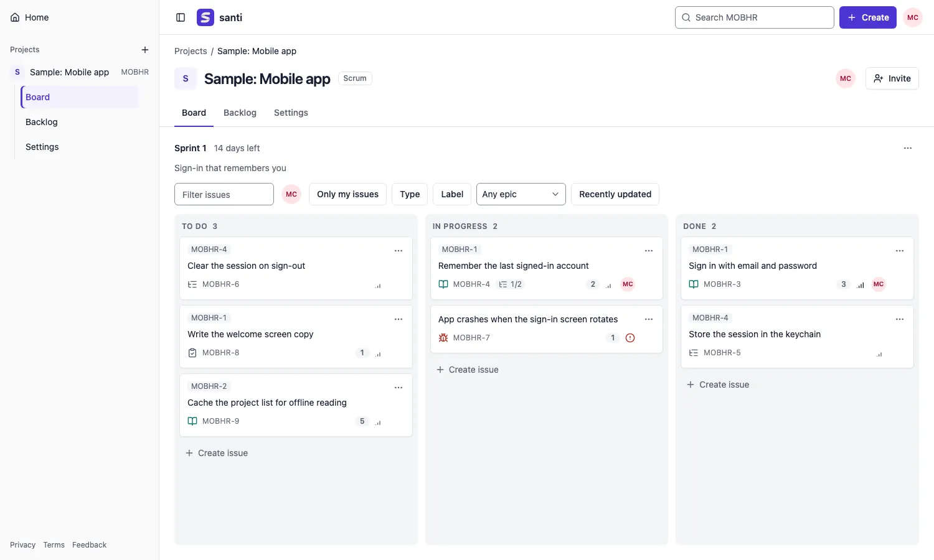
Task: Open Settings in the sidebar
Action: coord(80,147)
